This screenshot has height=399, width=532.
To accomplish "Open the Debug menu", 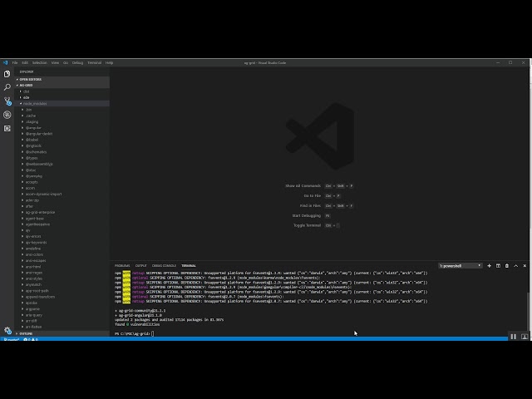I will pos(77,63).
